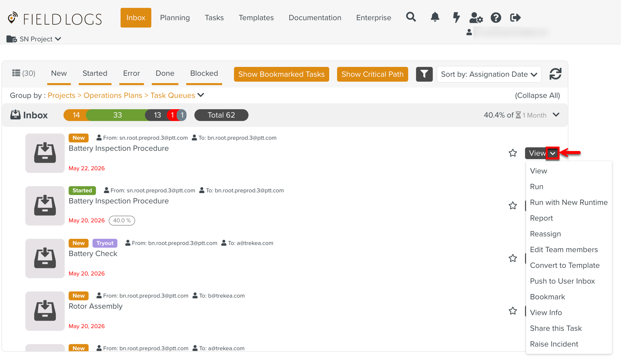
Task: Click the Battery Check task thumbnail
Action: 45,258
